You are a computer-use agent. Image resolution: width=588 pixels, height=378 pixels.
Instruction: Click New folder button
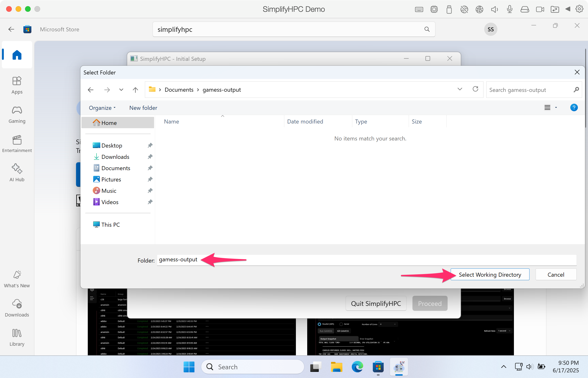pos(143,108)
